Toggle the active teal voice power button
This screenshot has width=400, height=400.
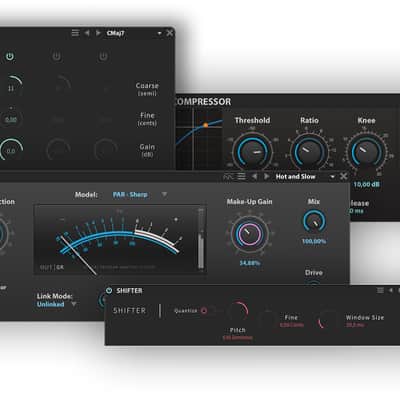10,56
